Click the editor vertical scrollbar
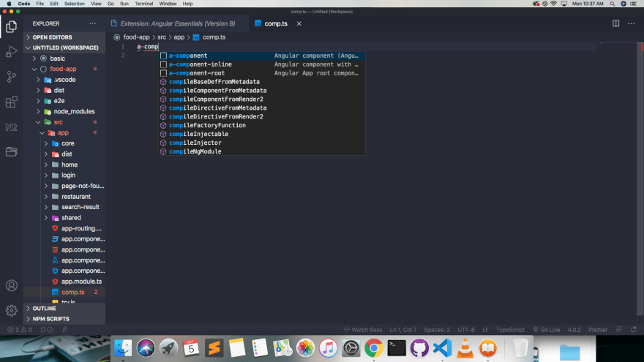This screenshot has width=644, height=362. (x=640, y=179)
